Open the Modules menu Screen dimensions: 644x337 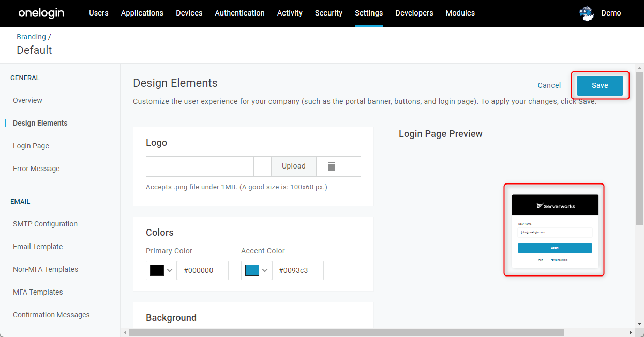[x=460, y=13]
